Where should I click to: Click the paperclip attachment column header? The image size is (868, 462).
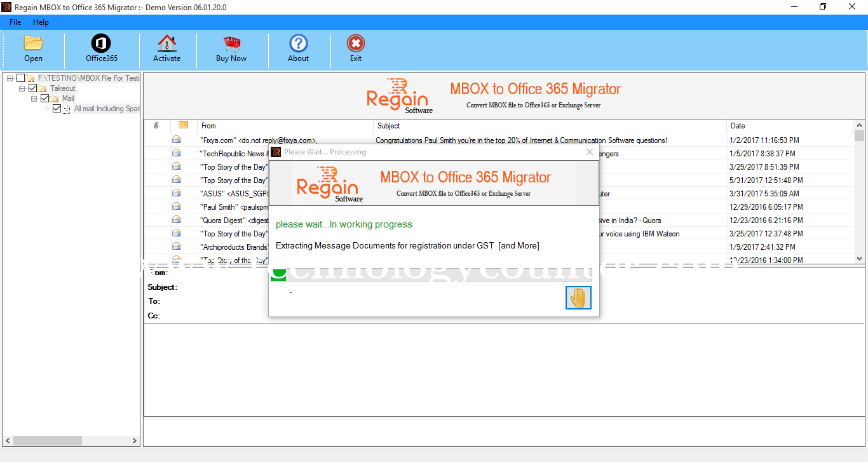156,126
